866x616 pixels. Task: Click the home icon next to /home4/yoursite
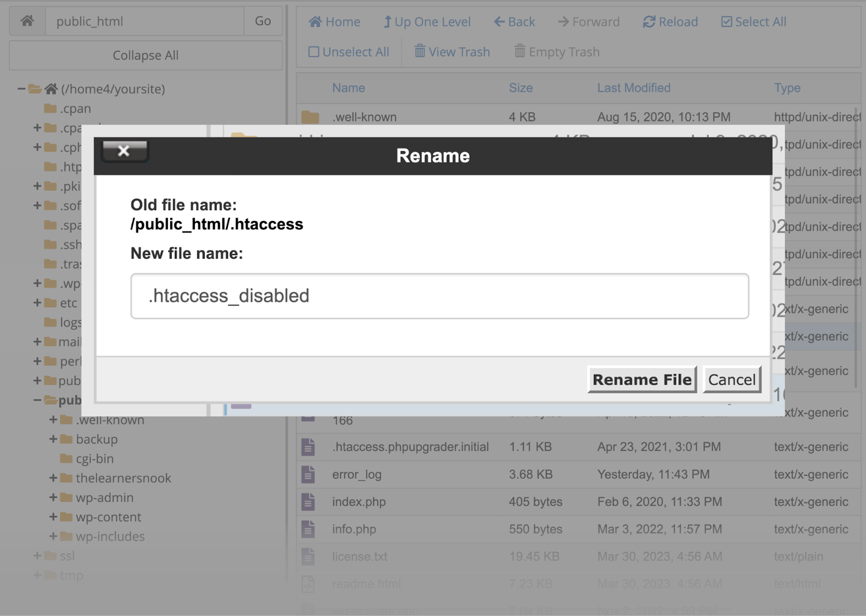[52, 88]
